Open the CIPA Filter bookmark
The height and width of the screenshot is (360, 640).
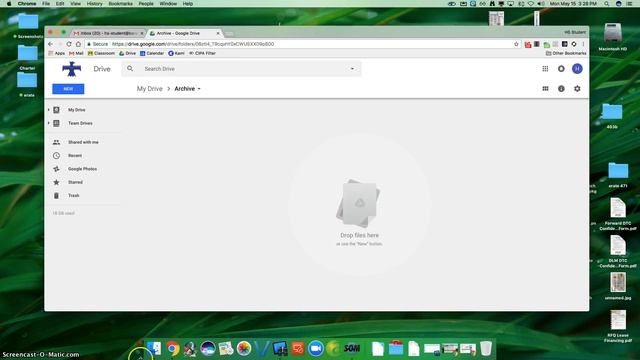(x=202, y=53)
